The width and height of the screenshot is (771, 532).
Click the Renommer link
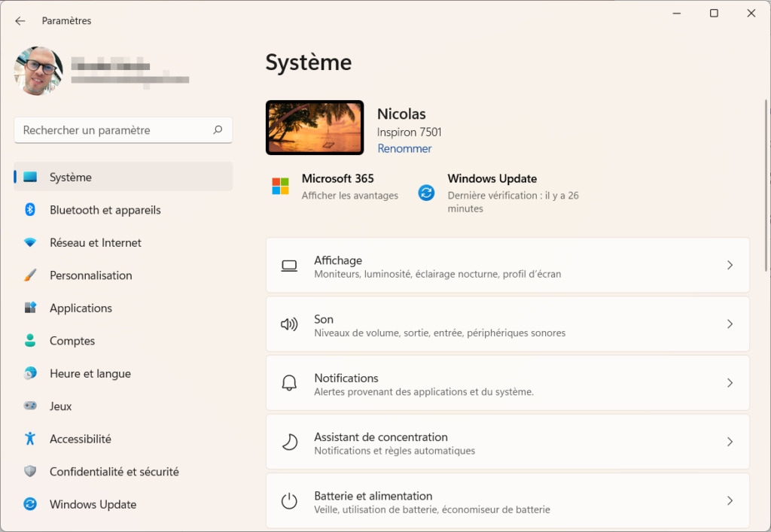(404, 148)
